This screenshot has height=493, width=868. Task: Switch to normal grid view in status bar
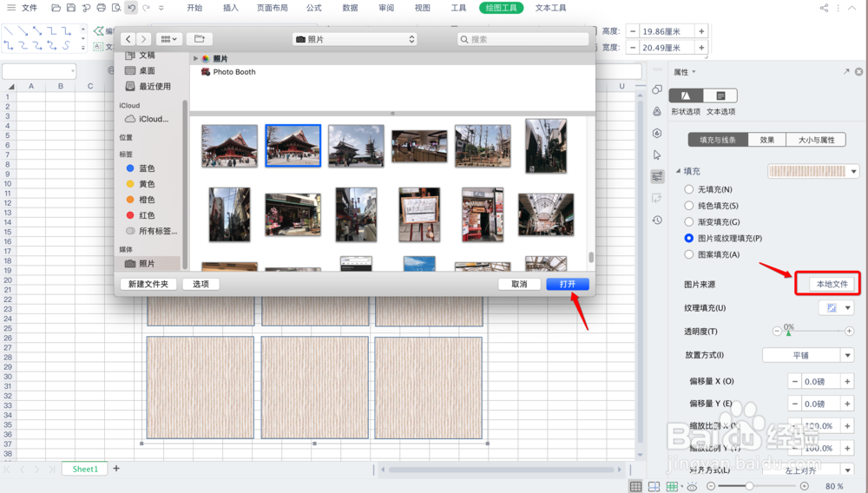[635, 486]
